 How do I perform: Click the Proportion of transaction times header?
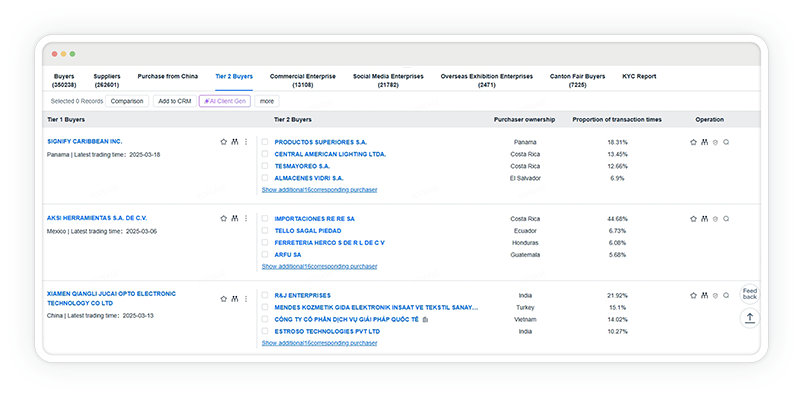tap(617, 120)
